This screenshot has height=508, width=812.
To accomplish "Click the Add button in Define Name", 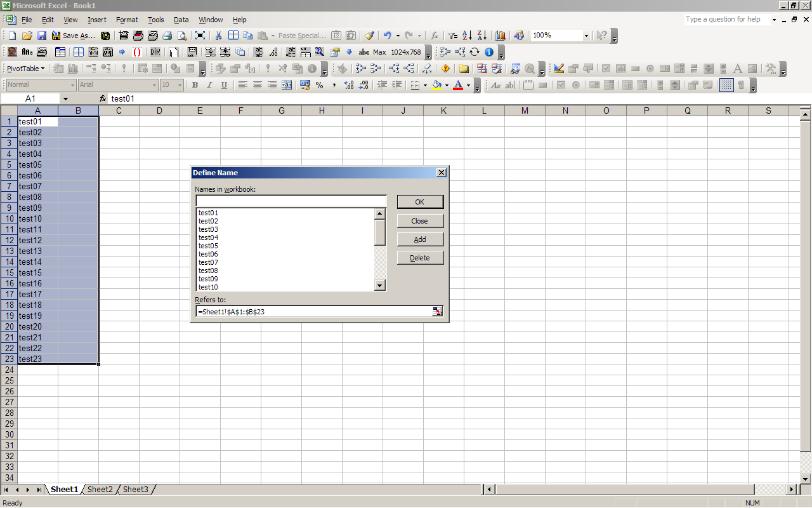I will pos(420,239).
